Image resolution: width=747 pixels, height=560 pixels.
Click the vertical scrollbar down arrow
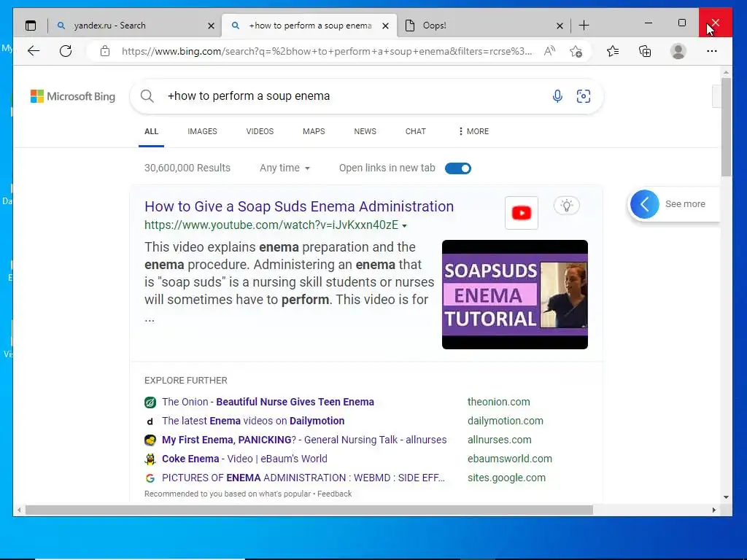[x=726, y=497]
